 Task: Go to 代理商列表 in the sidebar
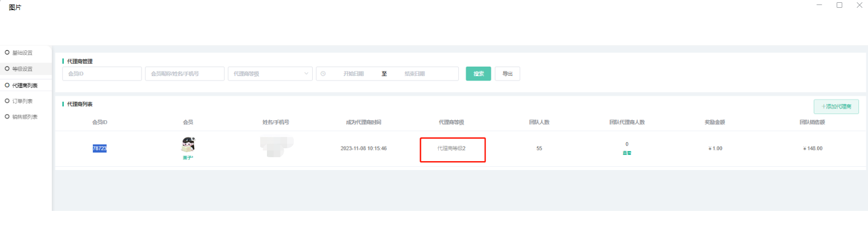[x=25, y=86]
